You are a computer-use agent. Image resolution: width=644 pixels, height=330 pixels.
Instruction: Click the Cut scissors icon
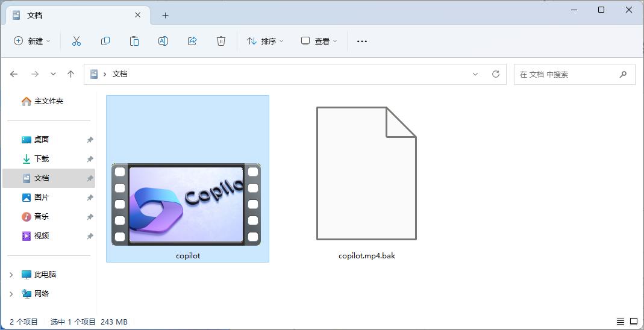(77, 41)
